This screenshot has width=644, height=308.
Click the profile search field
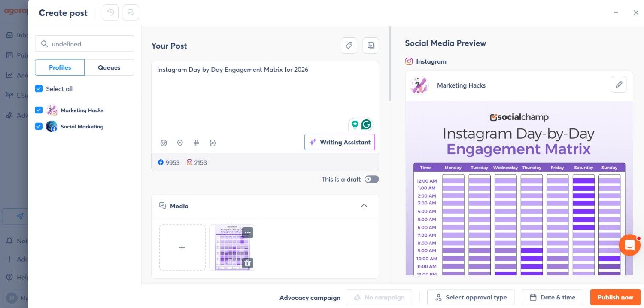(x=85, y=43)
